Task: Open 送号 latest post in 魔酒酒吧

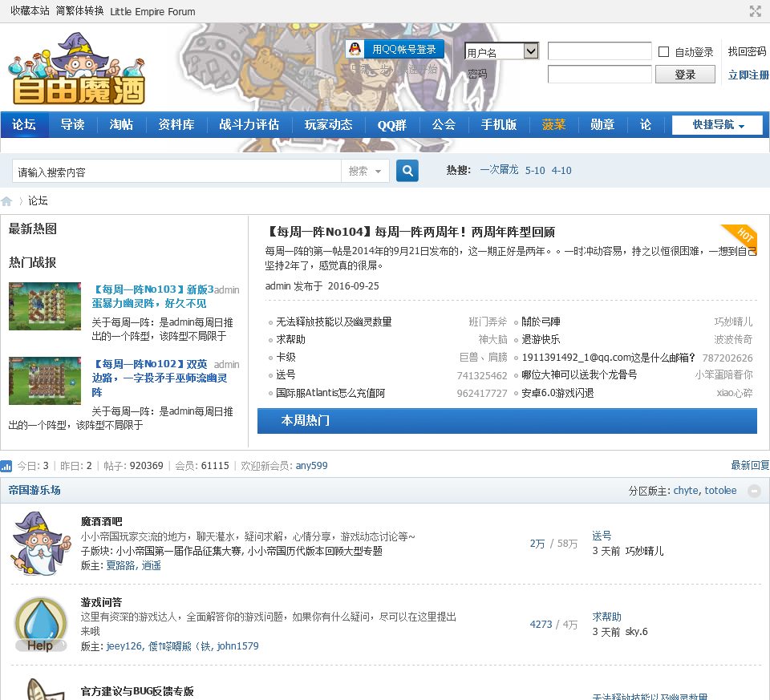Action: pos(602,536)
